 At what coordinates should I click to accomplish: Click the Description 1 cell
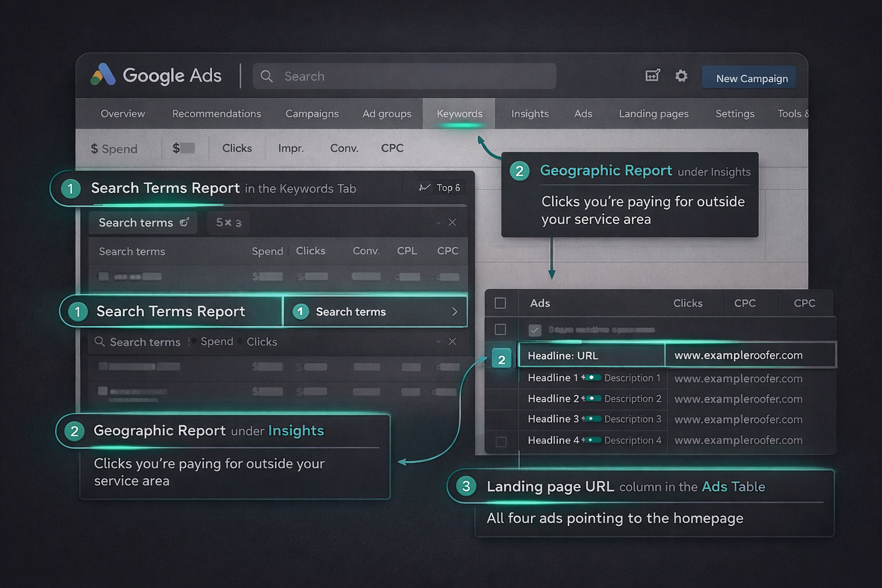(632, 378)
